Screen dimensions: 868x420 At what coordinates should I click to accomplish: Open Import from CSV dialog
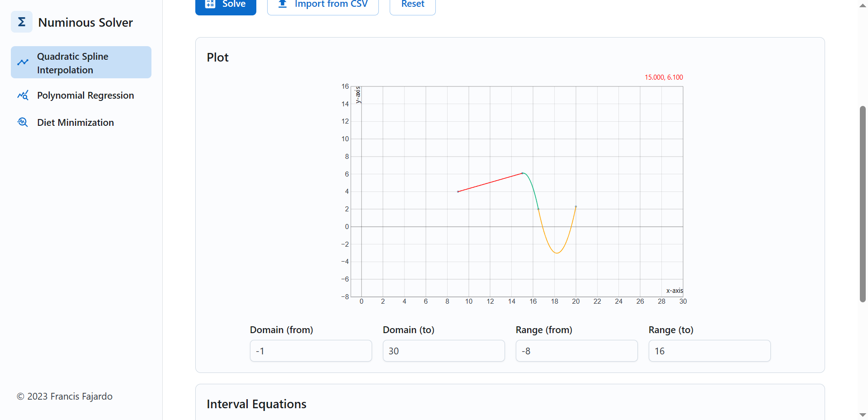(x=322, y=4)
